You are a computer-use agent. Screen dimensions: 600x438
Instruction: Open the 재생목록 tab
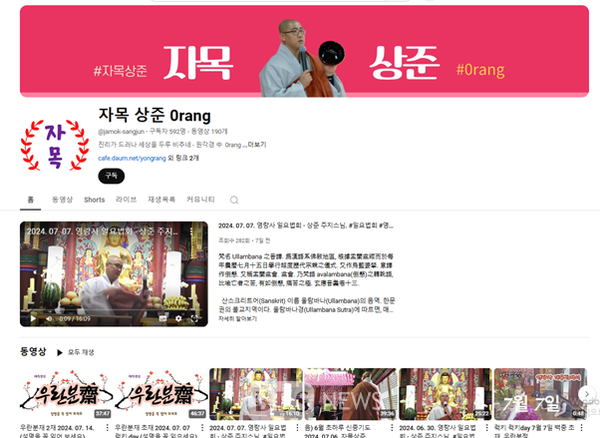click(161, 200)
